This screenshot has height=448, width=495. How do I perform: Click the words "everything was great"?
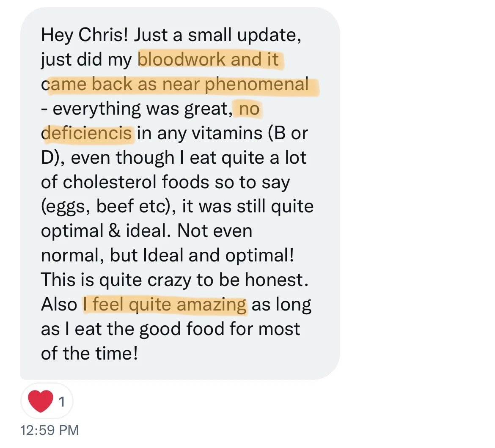click(x=140, y=109)
